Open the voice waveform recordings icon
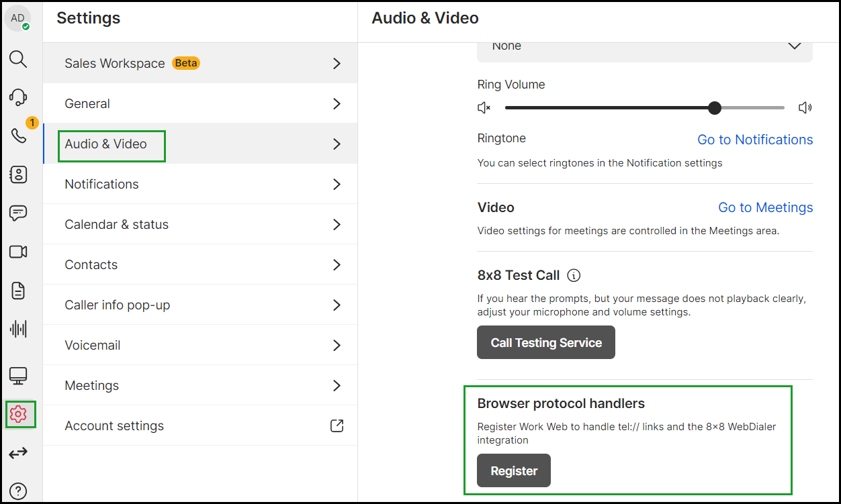Screen dimensions: 841x504 tap(18, 329)
